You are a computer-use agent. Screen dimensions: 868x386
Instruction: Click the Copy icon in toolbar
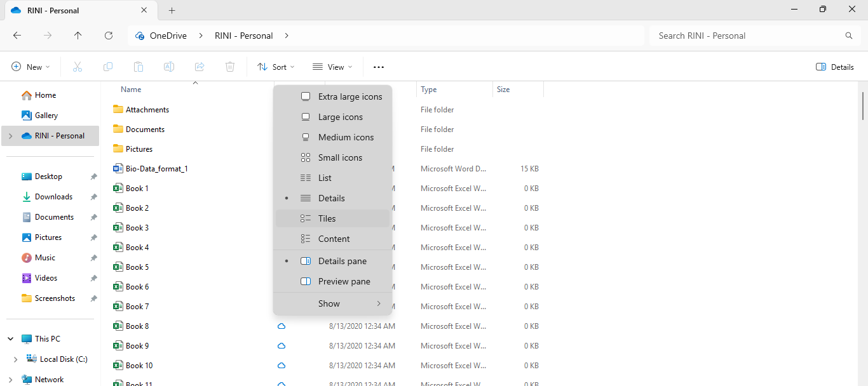pos(108,67)
